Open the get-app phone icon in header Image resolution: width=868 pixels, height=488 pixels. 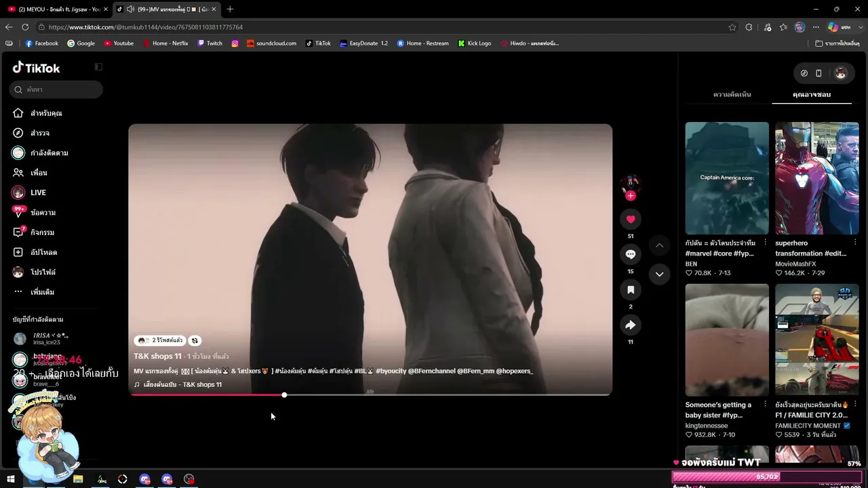click(x=818, y=73)
